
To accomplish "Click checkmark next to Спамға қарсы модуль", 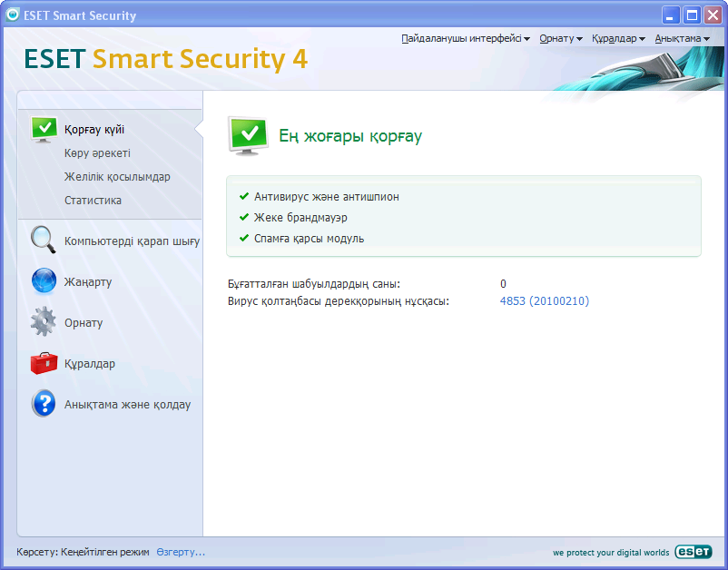I will tap(244, 238).
